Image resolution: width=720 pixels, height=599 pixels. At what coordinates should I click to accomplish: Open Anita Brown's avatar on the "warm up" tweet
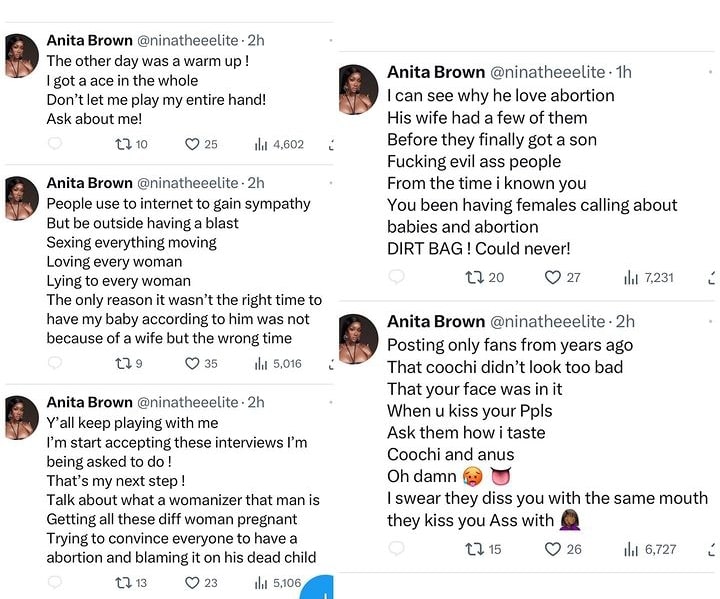click(x=21, y=54)
